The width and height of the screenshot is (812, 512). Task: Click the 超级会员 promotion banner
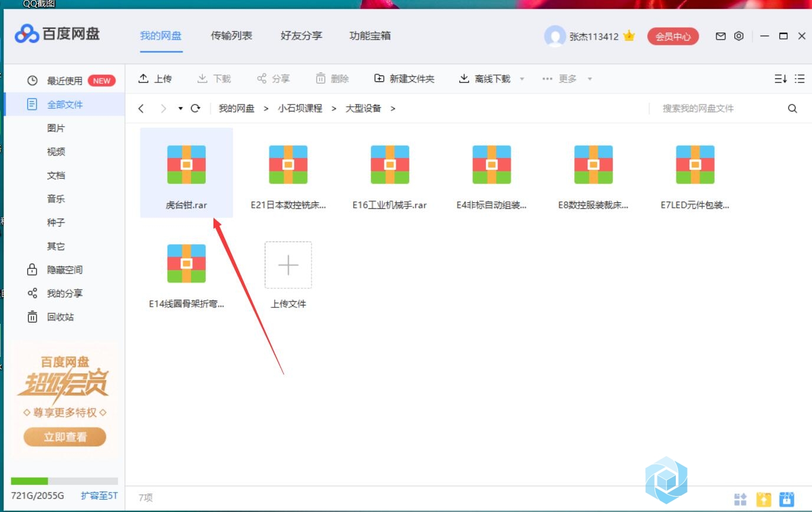pos(64,400)
